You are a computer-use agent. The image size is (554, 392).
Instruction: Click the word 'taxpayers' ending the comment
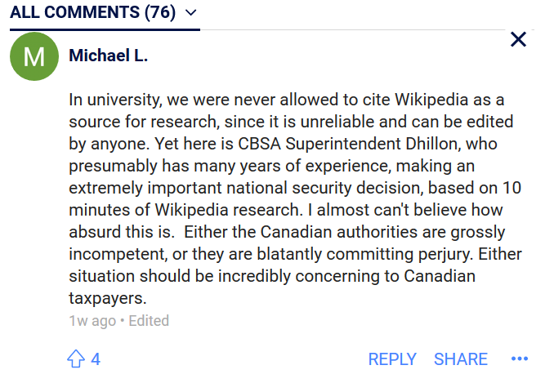pos(104,299)
